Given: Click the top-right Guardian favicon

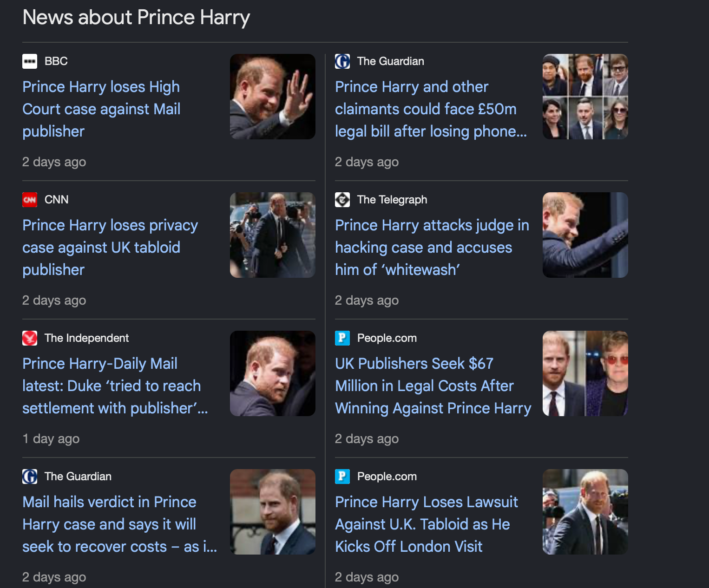Looking at the screenshot, I should (342, 61).
